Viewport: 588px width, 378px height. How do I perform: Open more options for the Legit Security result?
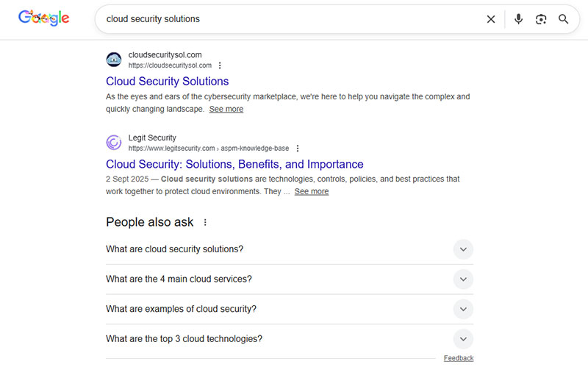point(298,149)
